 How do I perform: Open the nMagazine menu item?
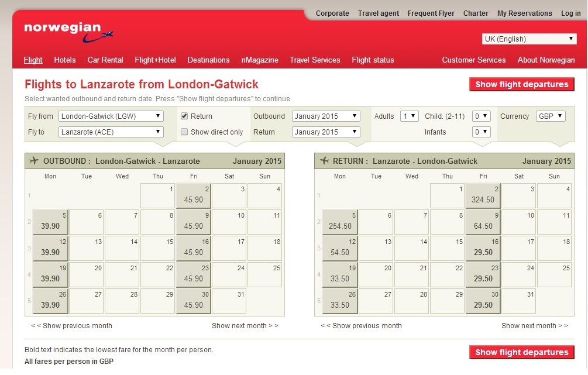point(260,60)
